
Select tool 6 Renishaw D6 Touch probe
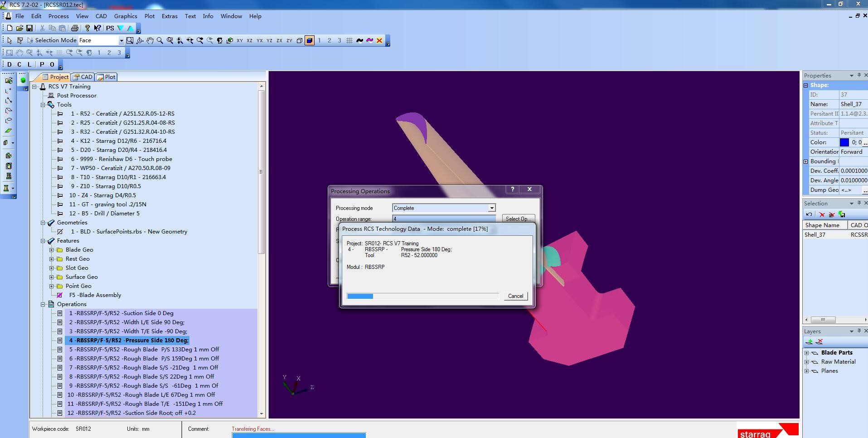(x=121, y=159)
